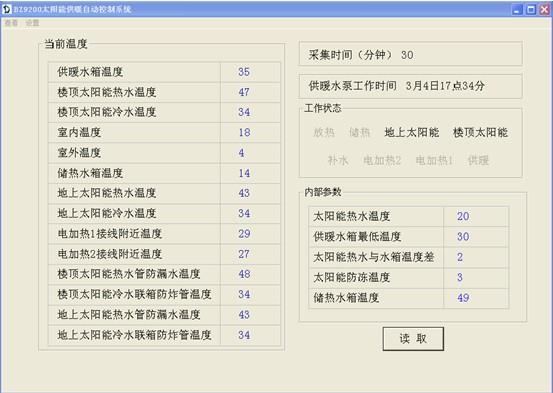Screen dimensions: 553x393
Task: Click parameter value 3 for 太阳能防冻温度
Action: [x=460, y=277]
